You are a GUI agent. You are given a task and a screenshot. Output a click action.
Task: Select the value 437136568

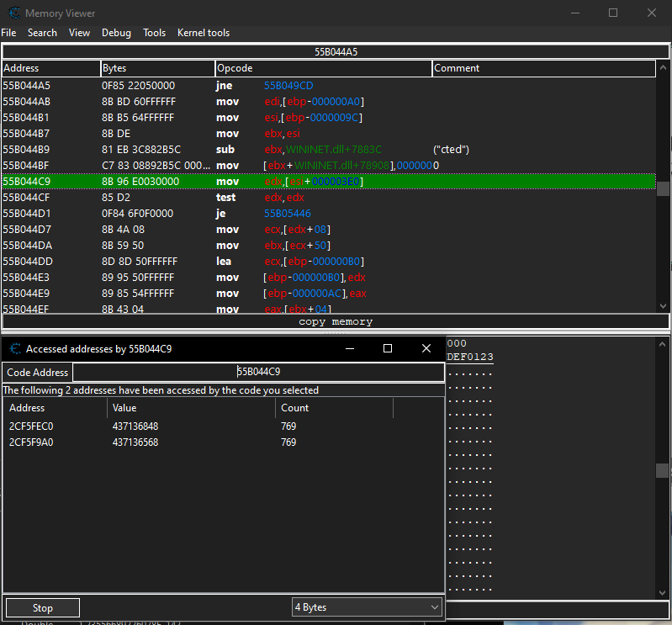[x=135, y=442]
